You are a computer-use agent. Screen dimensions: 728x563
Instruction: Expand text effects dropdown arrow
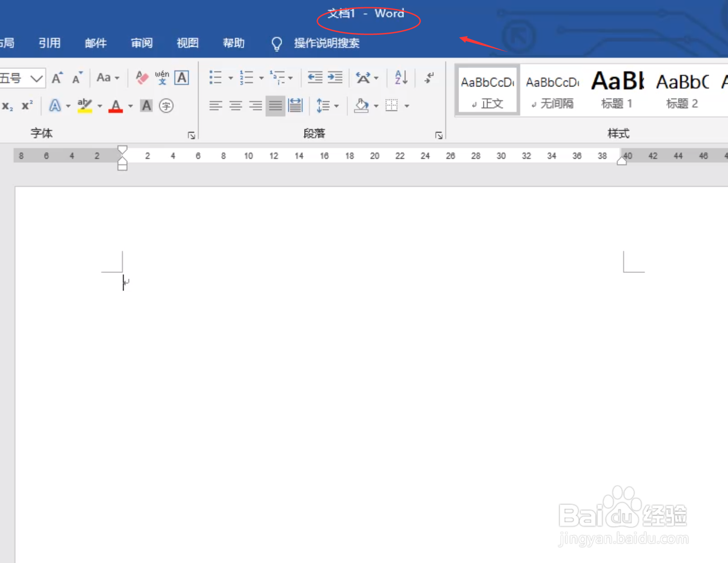[x=68, y=106]
